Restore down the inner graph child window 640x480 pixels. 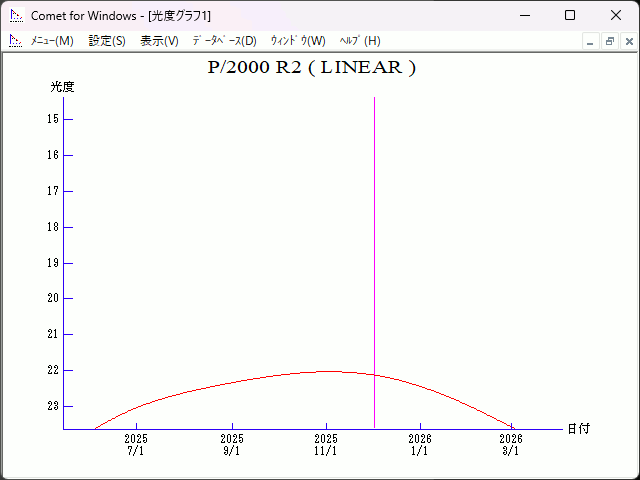[x=609, y=41]
